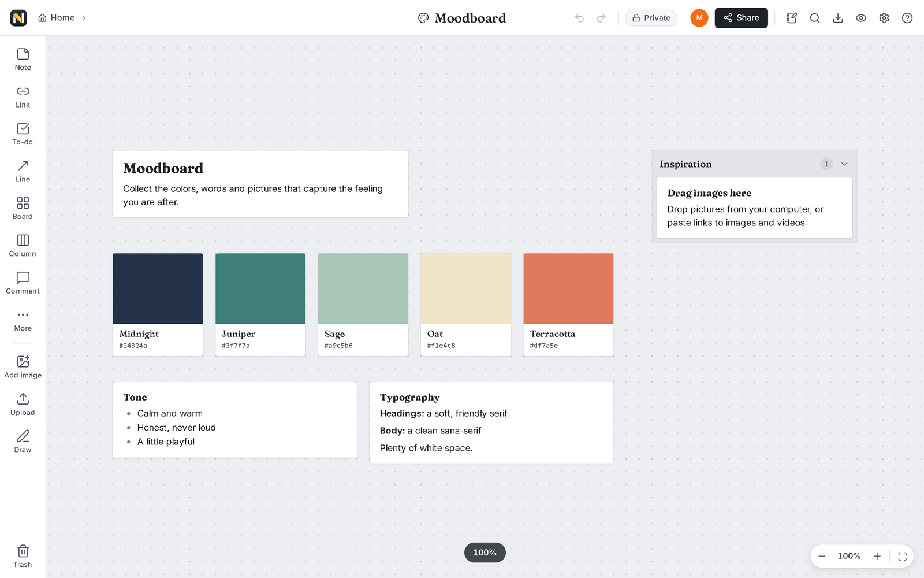Viewport: 924px width, 578px height.
Task: Select the Board tool
Action: click(x=23, y=209)
